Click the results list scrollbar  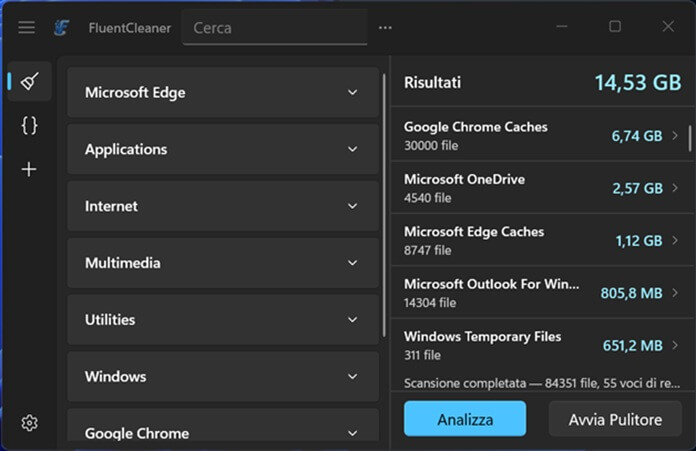pyautogui.click(x=690, y=138)
